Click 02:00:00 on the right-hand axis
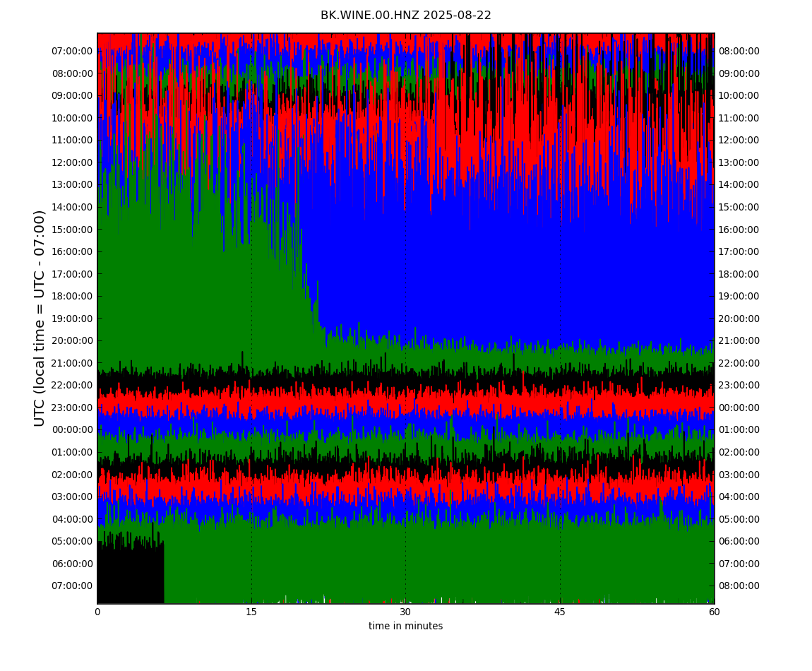 tap(739, 452)
